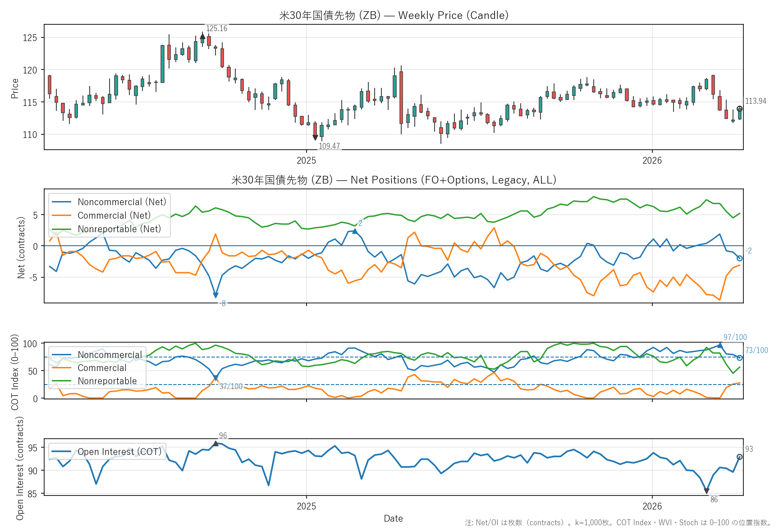Select the latest price circle marker at 113.94

pos(739,109)
